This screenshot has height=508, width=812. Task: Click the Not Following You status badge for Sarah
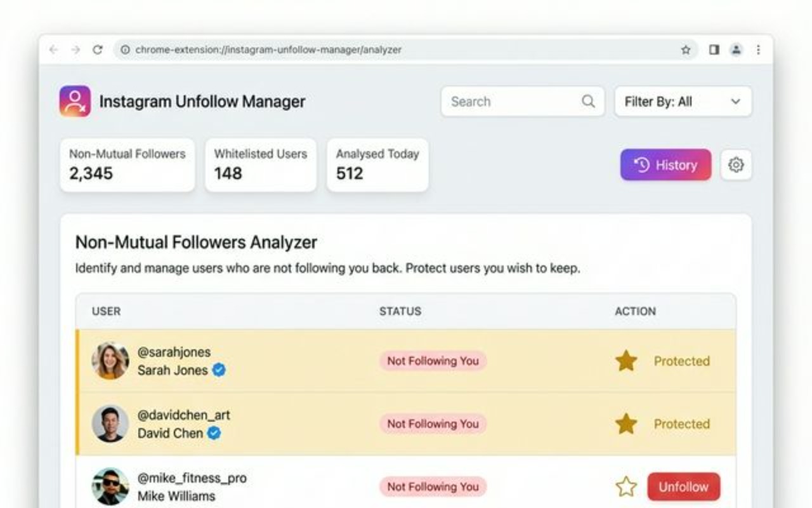click(433, 361)
